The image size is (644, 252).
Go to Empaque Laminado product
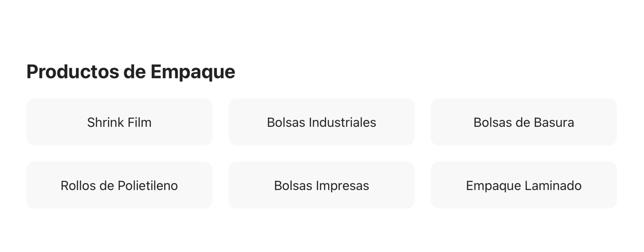pyautogui.click(x=523, y=185)
